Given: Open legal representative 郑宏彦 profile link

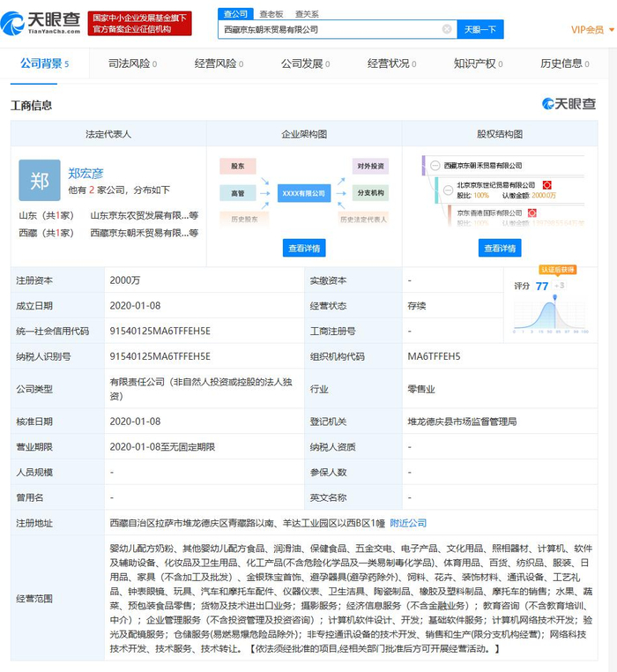Looking at the screenshot, I should click(85, 173).
